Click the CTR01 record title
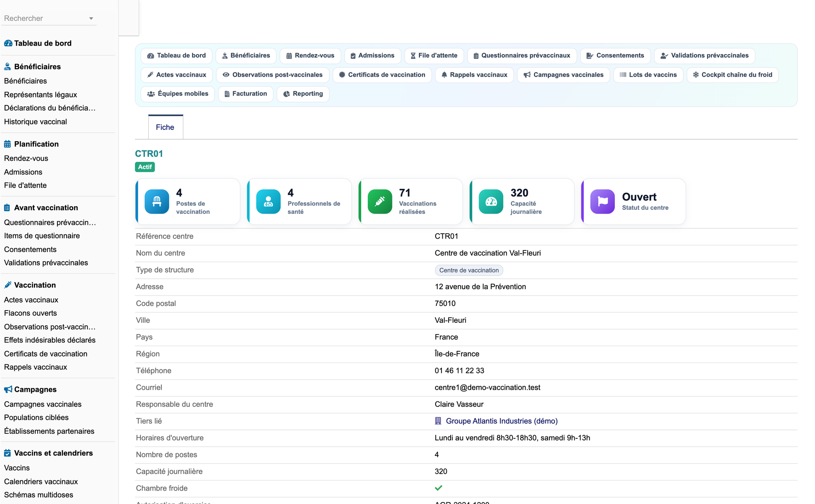Screen dimensions: 815x504 149,154
